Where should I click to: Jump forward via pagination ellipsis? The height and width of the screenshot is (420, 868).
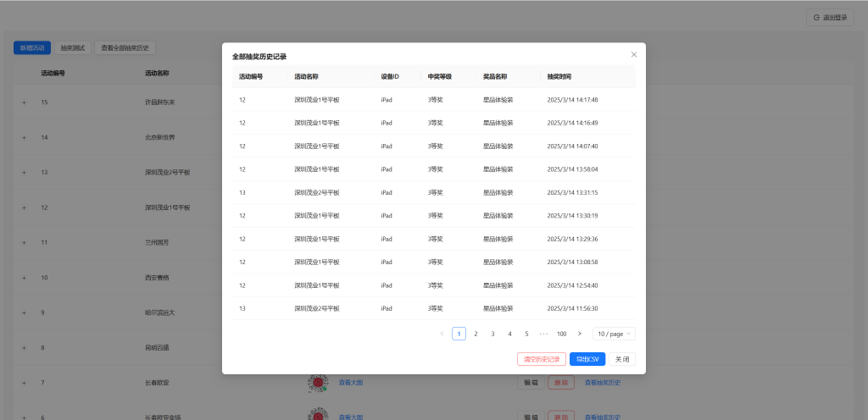click(x=543, y=334)
